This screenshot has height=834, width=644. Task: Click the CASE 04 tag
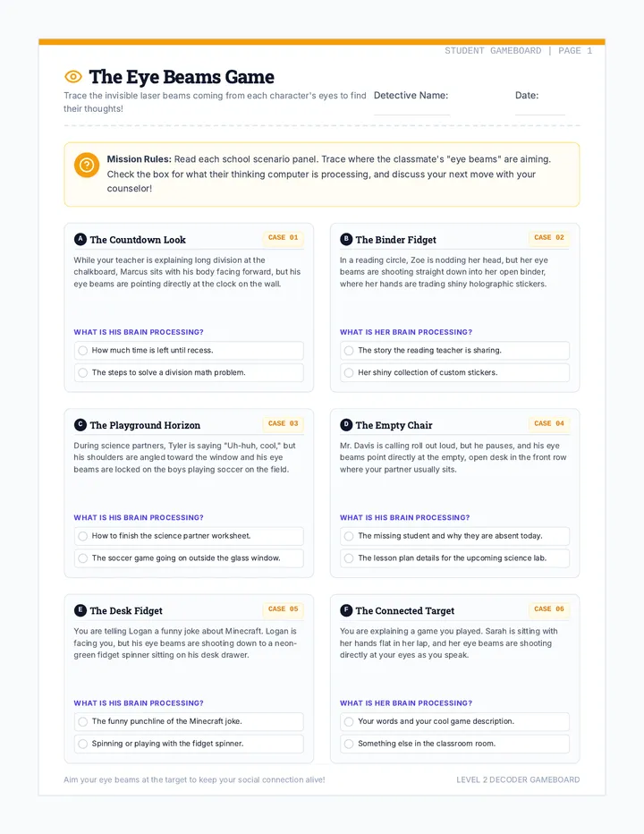pyautogui.click(x=549, y=423)
